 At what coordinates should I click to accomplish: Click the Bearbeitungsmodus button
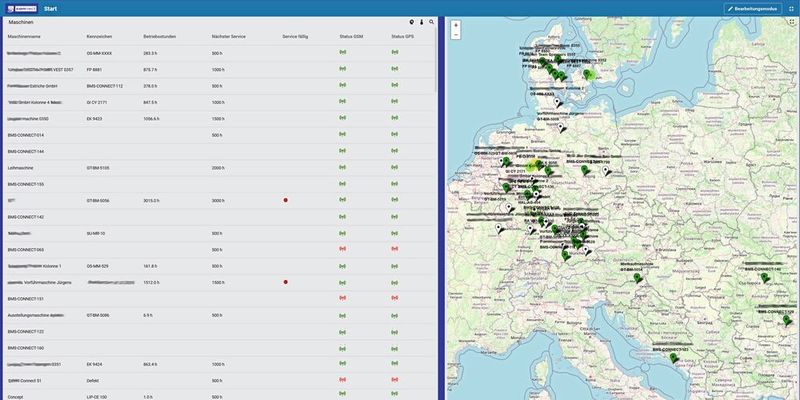(753, 9)
